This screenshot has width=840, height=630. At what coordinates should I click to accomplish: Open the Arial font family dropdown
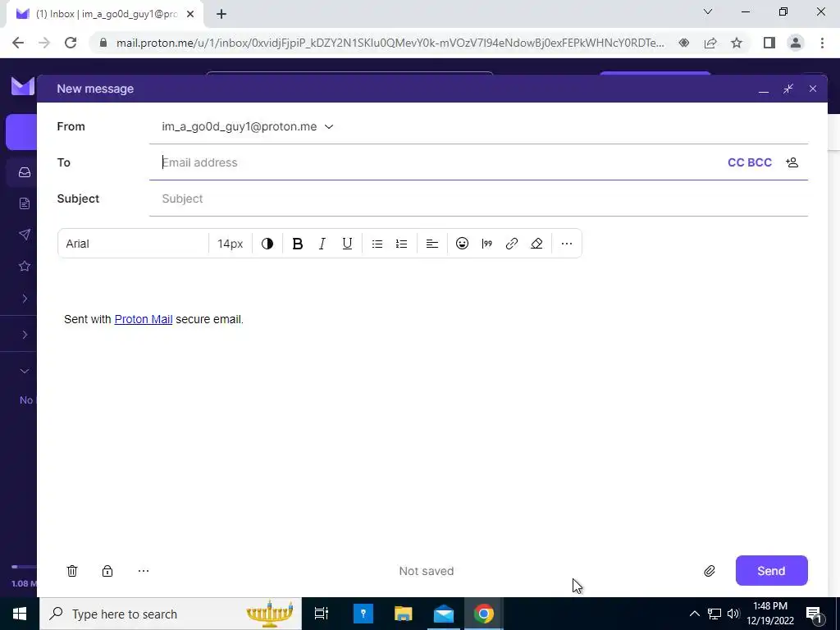pyautogui.click(x=133, y=244)
